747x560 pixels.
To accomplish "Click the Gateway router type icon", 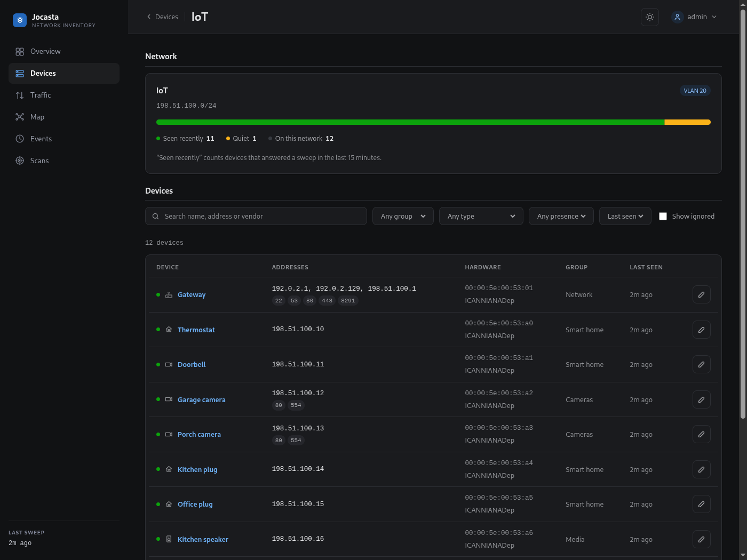I will click(x=169, y=295).
